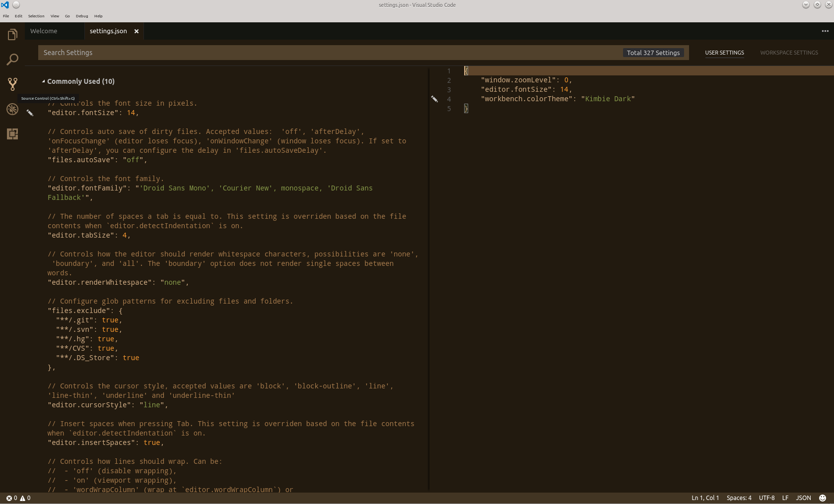
Task: Click Spaces: 4 indentation setting
Action: [x=738, y=498]
